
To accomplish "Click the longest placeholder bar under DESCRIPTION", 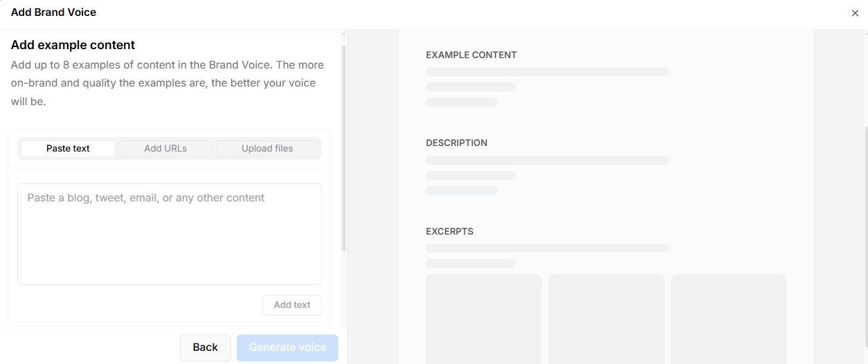I will click(547, 161).
